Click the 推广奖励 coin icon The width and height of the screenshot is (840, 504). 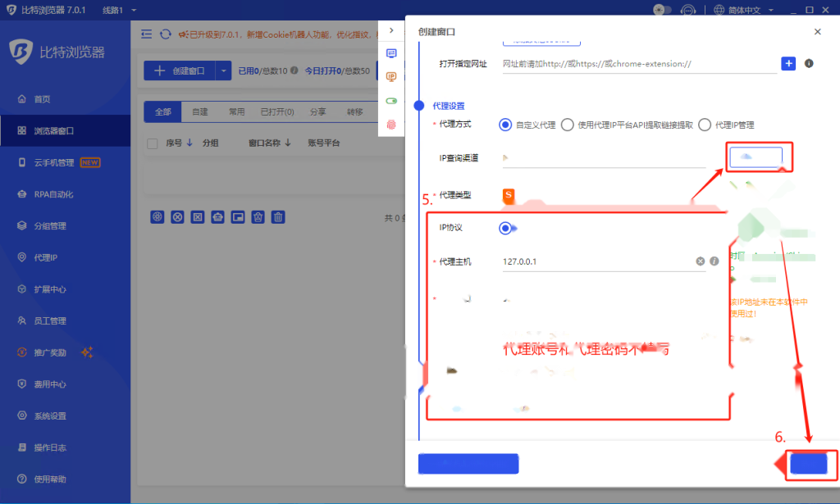coord(22,352)
